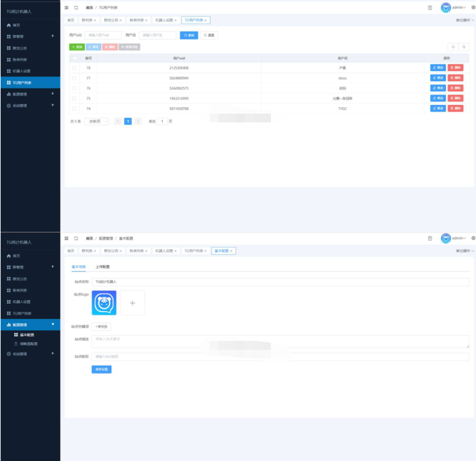476x461 pixels.
Task: Click the refresh icon beside the TG用户列表 breadcrumb
Action: [x=76, y=8]
